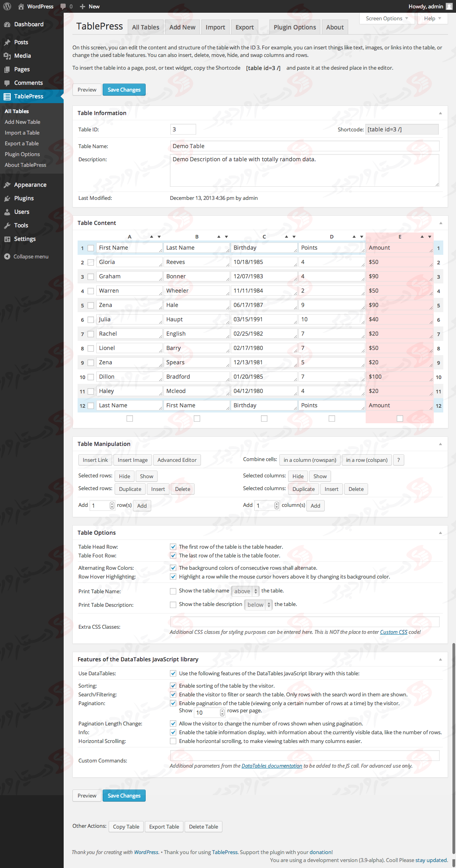Open the Plugins plug icon
The image size is (456, 868).
pyautogui.click(x=7, y=198)
